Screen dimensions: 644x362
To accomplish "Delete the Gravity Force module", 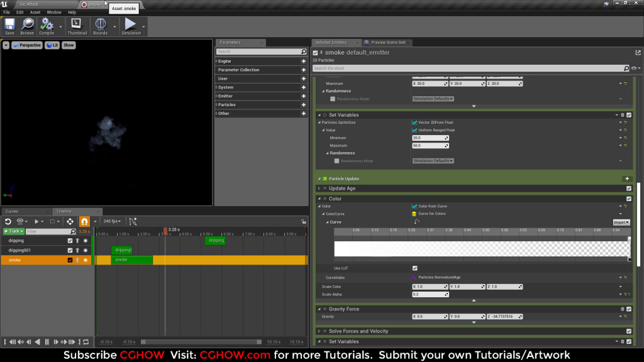I will (622, 309).
